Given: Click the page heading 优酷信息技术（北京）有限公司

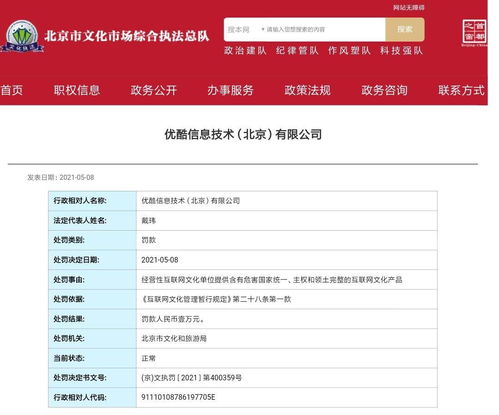Looking at the screenshot, I should [x=243, y=134].
